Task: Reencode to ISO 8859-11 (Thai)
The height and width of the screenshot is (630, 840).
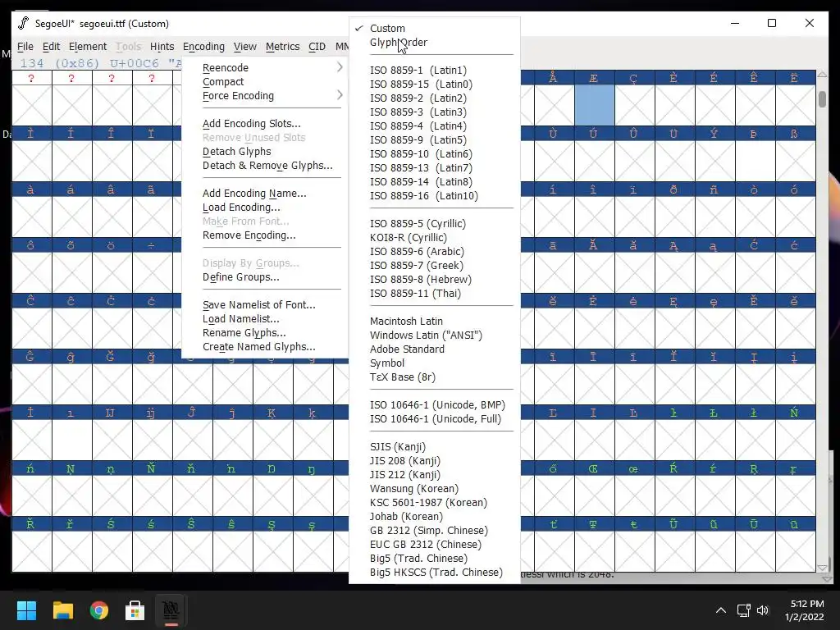Action: click(x=415, y=293)
